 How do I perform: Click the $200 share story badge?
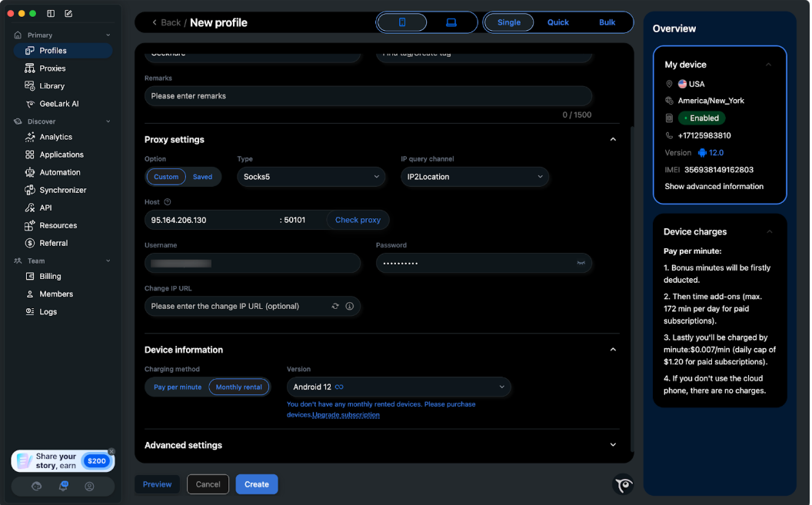click(x=95, y=460)
